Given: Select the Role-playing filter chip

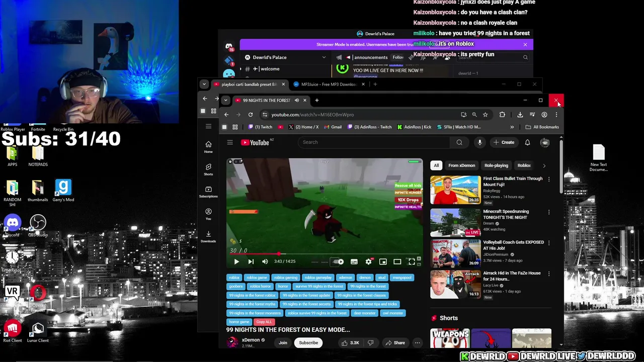Looking at the screenshot, I should pyautogui.click(x=496, y=165).
